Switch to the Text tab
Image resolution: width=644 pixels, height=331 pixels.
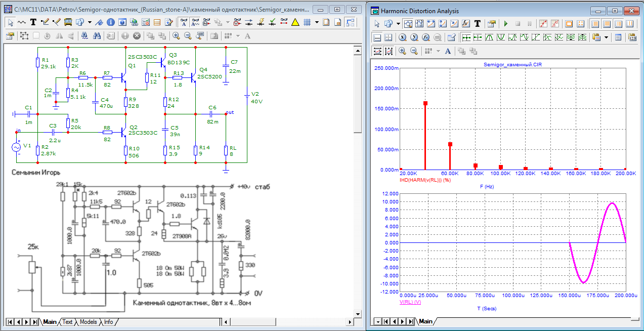point(67,322)
